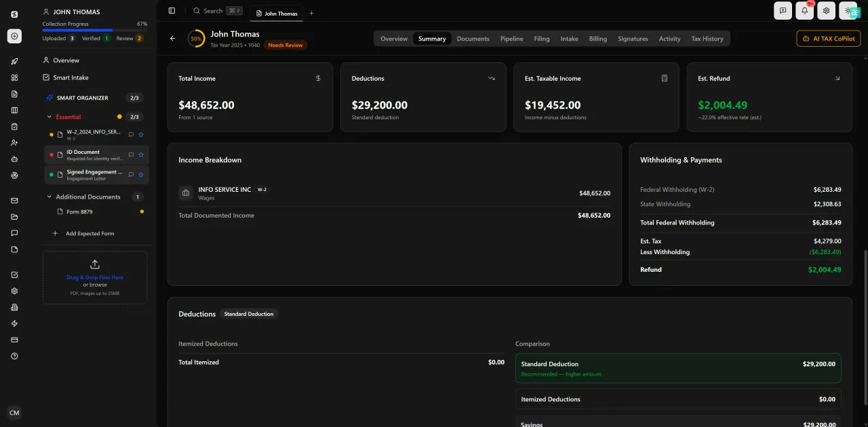This screenshot has height=427, width=868.
Task: Click the plus create button in left rail
Action: click(x=14, y=37)
